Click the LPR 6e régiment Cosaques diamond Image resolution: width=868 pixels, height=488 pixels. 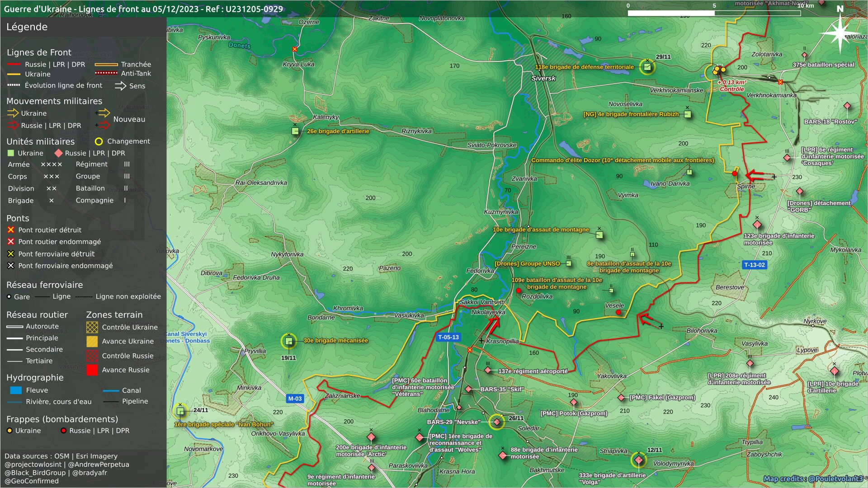[787, 158]
